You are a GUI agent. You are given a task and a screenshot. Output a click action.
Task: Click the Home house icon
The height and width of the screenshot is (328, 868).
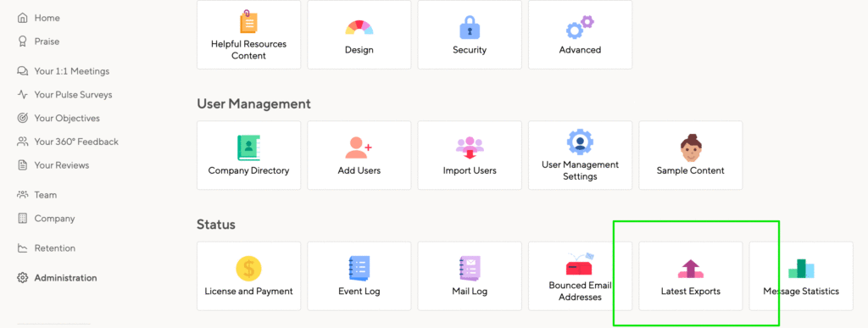[23, 19]
